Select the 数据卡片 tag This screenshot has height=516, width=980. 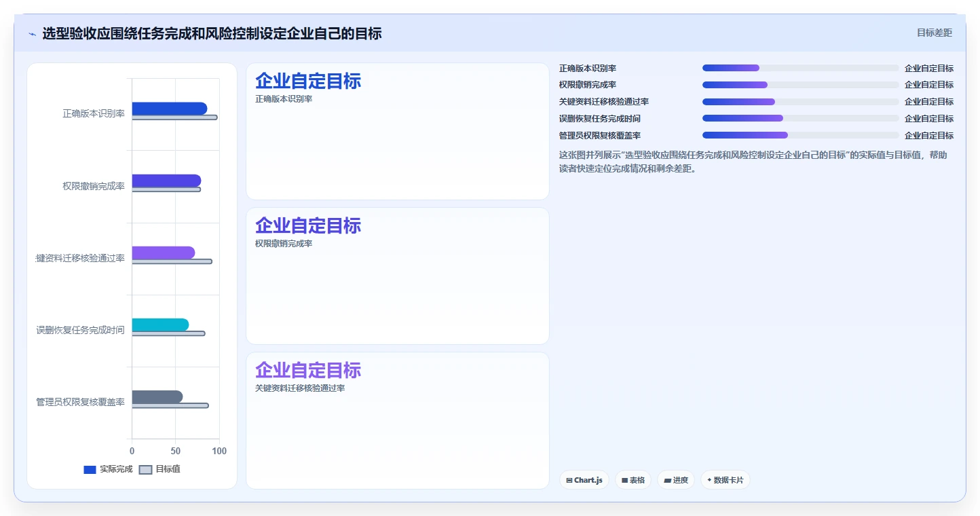click(x=725, y=480)
